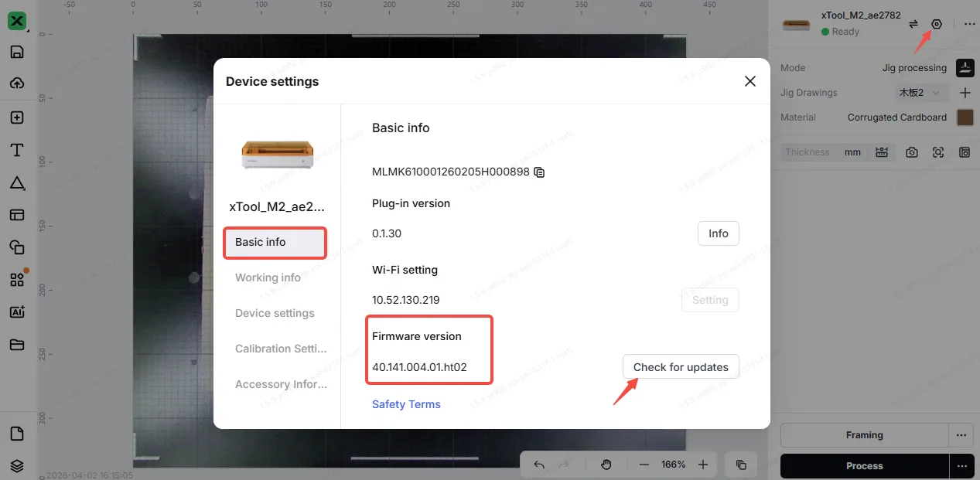Open the AI image tool icon
The image size is (980, 480).
pos(17,312)
